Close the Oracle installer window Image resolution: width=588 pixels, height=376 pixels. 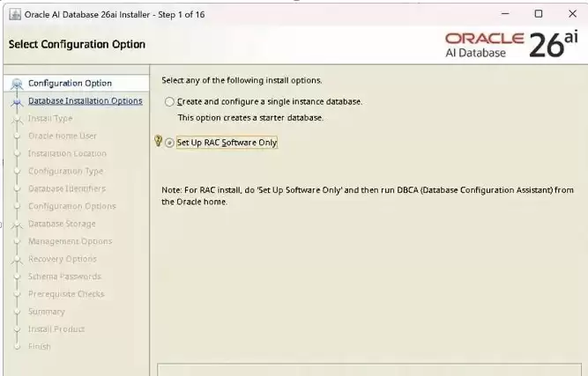(x=572, y=14)
